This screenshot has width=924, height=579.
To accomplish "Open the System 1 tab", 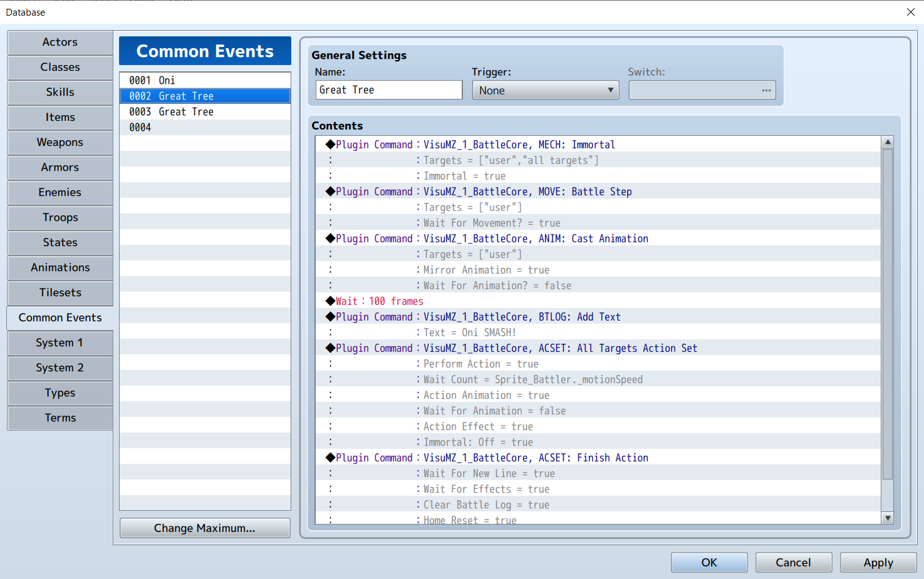I will (x=60, y=343).
